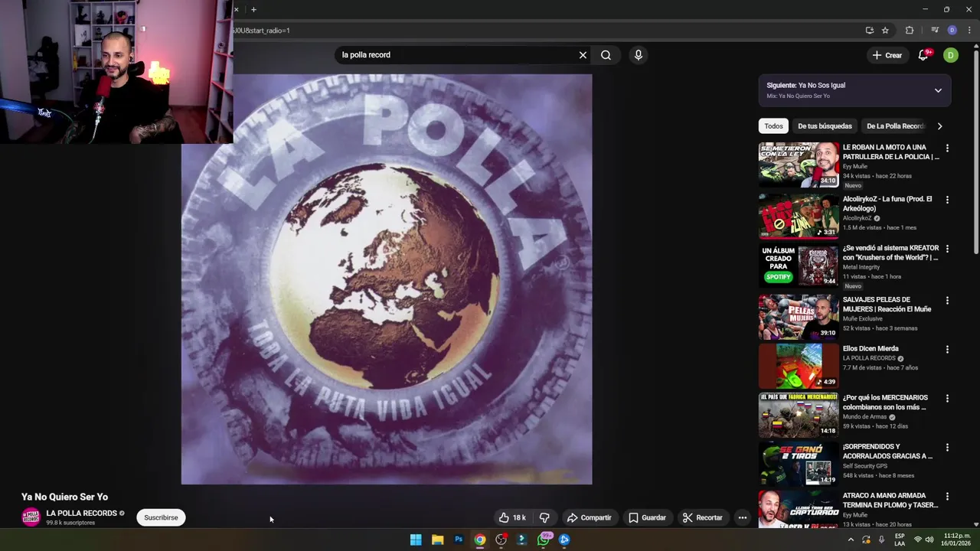Open File Explorer from the taskbar
980x551 pixels.
[437, 540]
